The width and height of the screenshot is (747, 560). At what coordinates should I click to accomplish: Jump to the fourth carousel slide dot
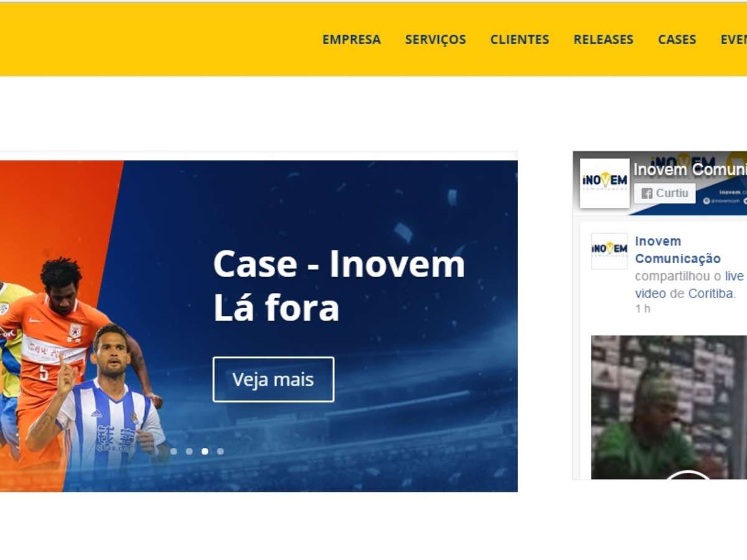220,451
